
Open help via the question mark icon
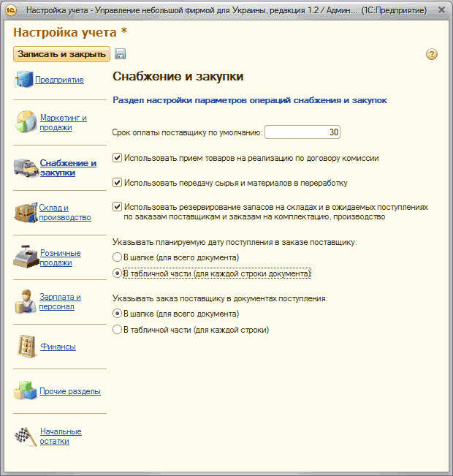click(432, 54)
